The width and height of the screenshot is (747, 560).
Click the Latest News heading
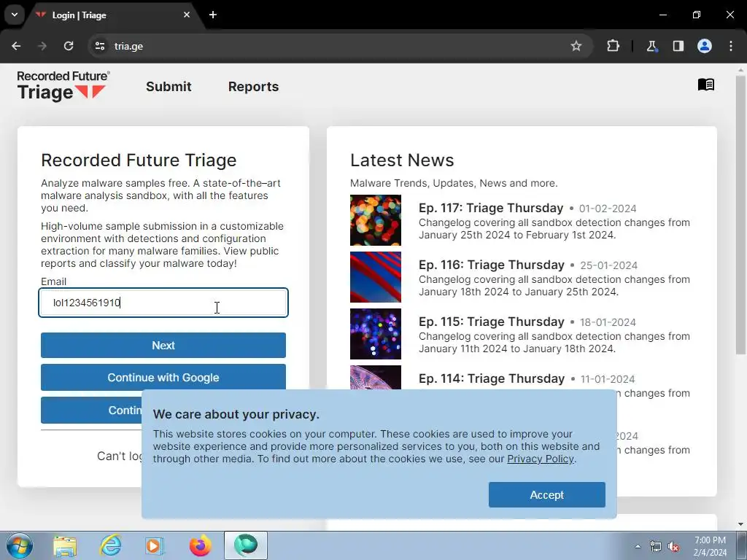tap(402, 160)
